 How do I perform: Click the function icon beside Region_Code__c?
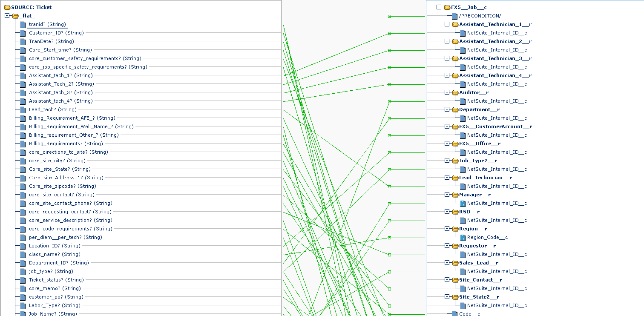[463, 238]
